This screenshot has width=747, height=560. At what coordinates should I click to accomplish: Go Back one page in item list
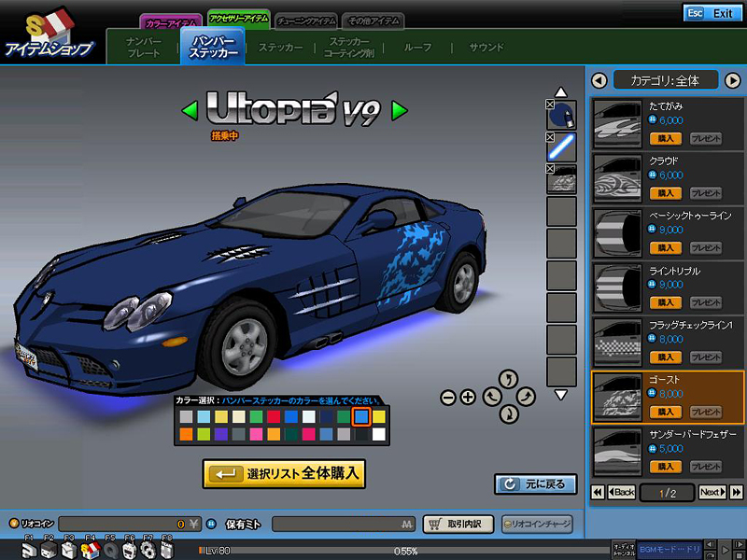pyautogui.click(x=621, y=492)
